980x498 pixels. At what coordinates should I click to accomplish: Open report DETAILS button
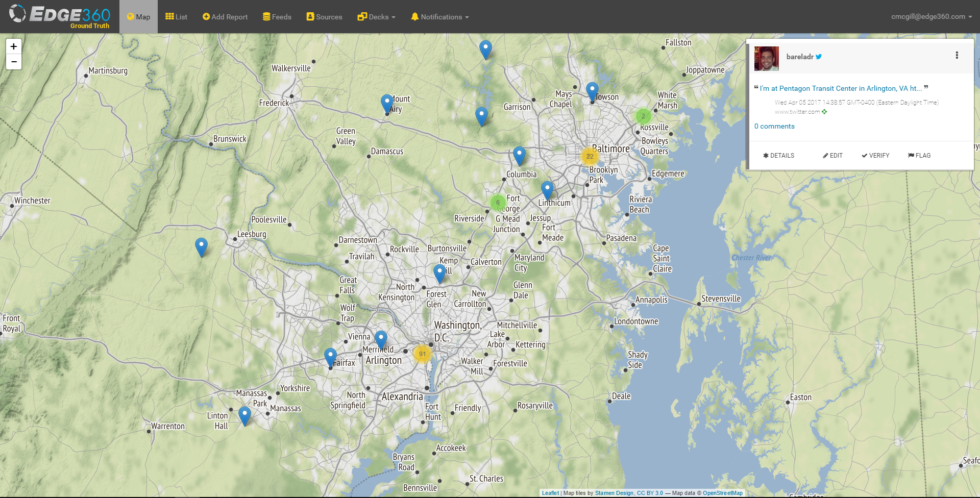pyautogui.click(x=778, y=156)
